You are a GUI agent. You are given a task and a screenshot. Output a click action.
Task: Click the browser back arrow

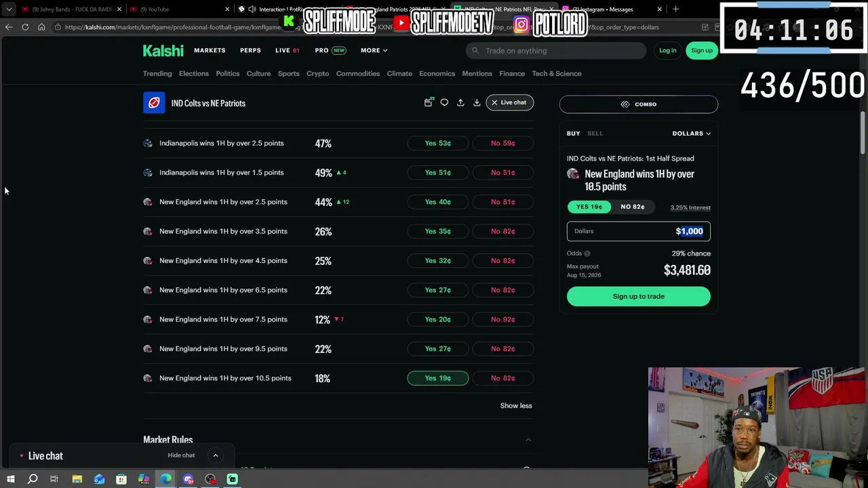pyautogui.click(x=8, y=27)
